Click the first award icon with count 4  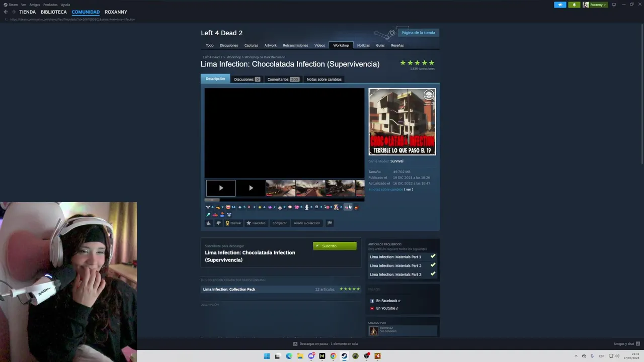click(x=209, y=207)
